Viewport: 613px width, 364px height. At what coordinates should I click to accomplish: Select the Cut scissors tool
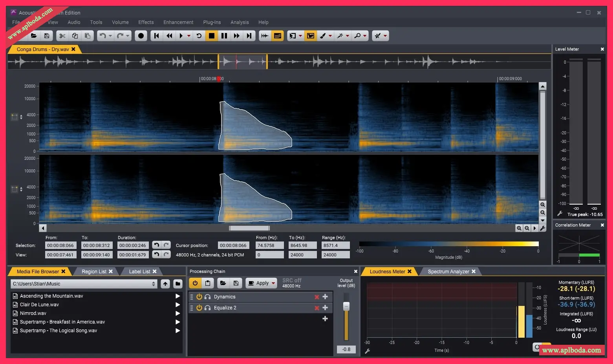pos(62,36)
